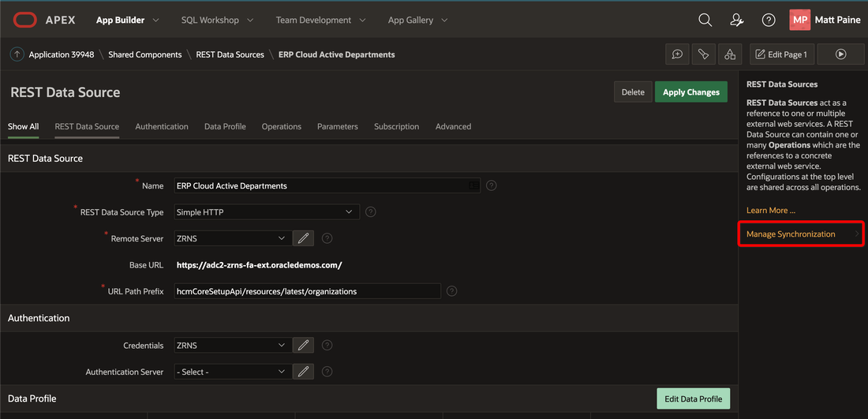Open help icon for REST Data Source Type
Screen dimensions: 868x419
(371, 211)
